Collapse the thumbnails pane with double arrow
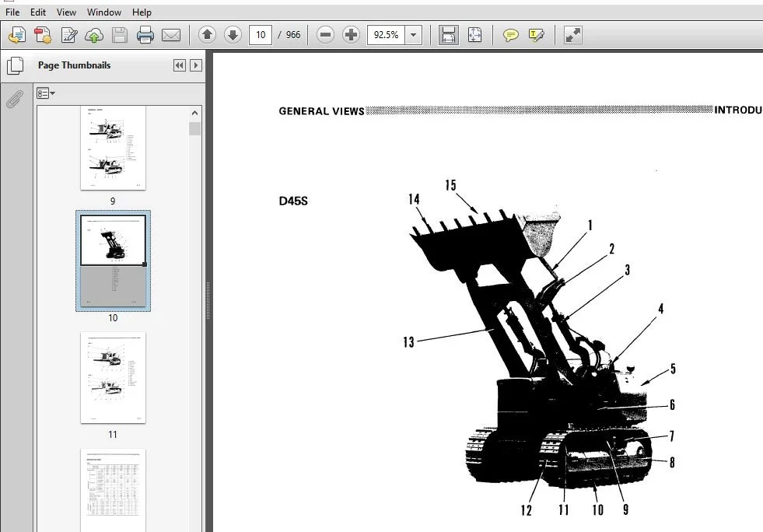This screenshot has width=763, height=532. [179, 65]
